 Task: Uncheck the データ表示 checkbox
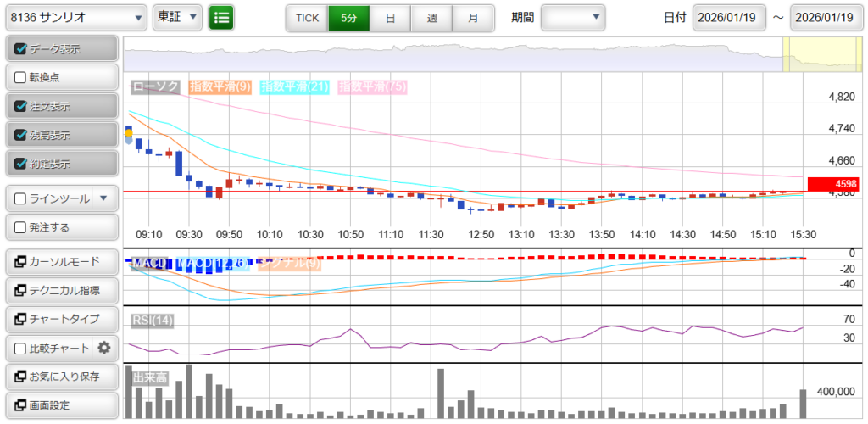coord(21,49)
